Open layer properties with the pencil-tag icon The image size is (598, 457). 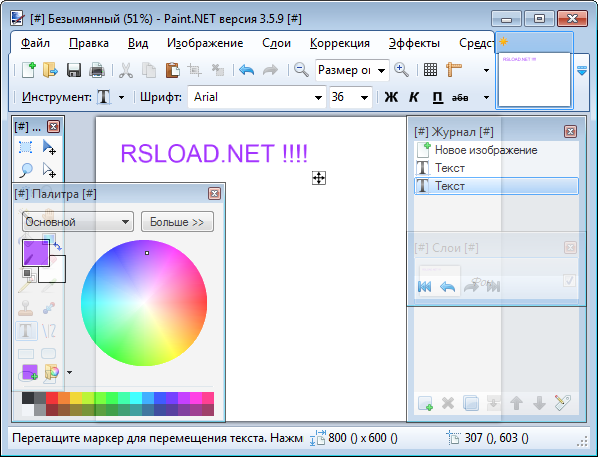click(x=563, y=403)
